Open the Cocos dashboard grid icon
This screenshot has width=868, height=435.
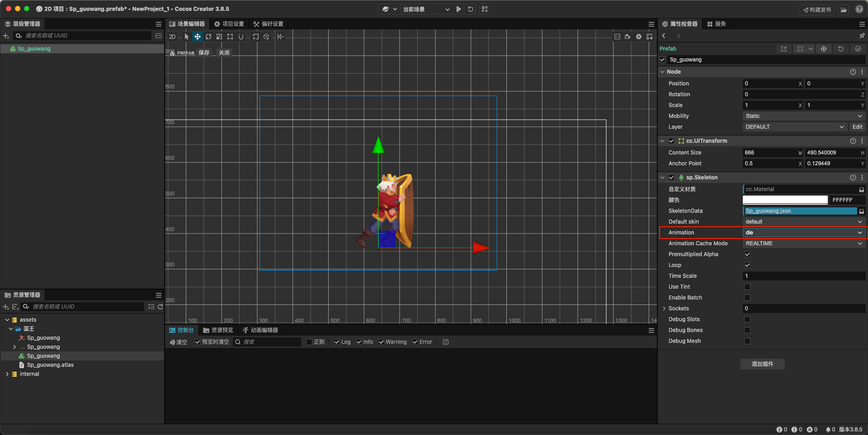tap(485, 9)
